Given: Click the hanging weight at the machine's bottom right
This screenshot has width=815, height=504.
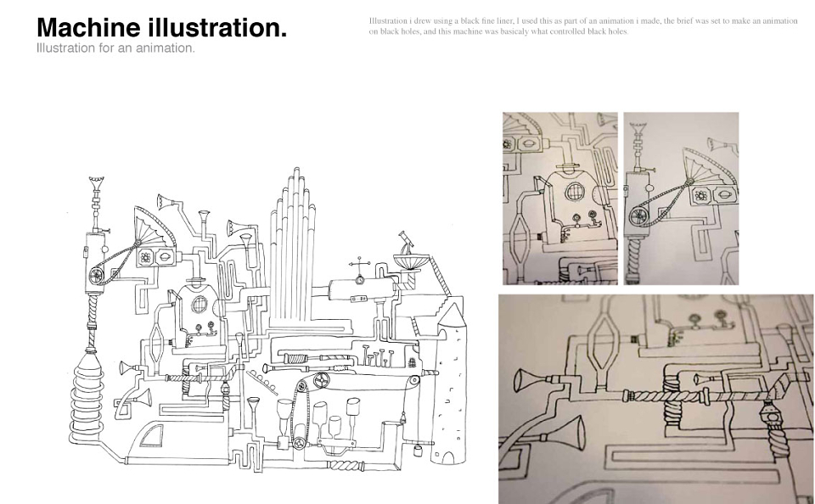Looking at the screenshot, I should pyautogui.click(x=418, y=450).
